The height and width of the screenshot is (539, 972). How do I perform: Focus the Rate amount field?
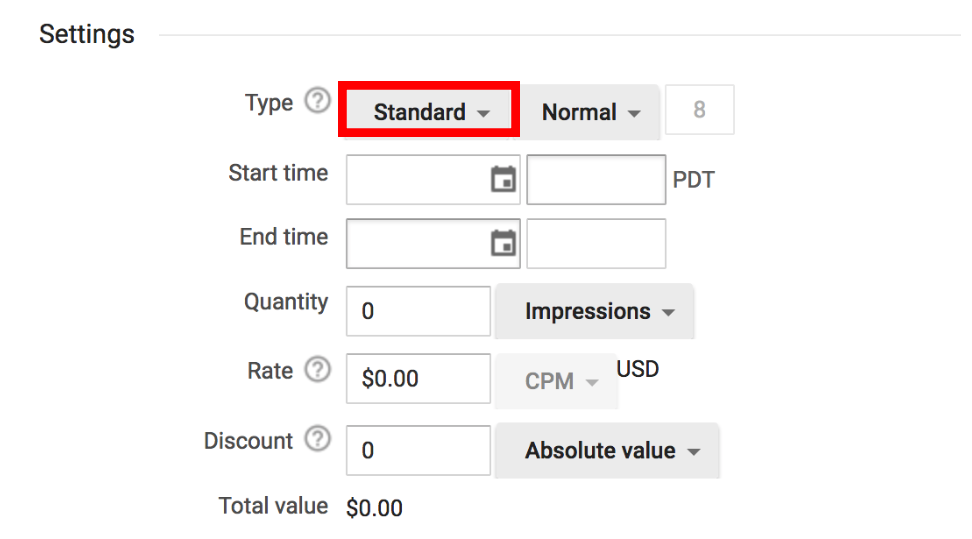coord(418,378)
